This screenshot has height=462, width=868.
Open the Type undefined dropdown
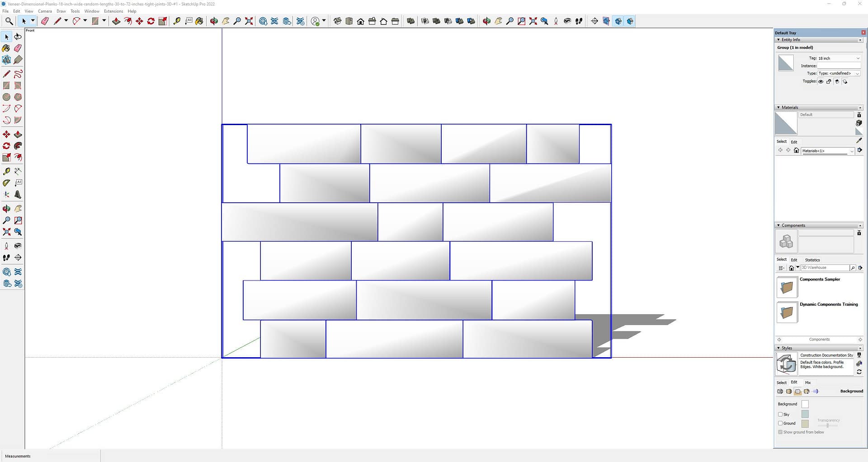pos(839,73)
